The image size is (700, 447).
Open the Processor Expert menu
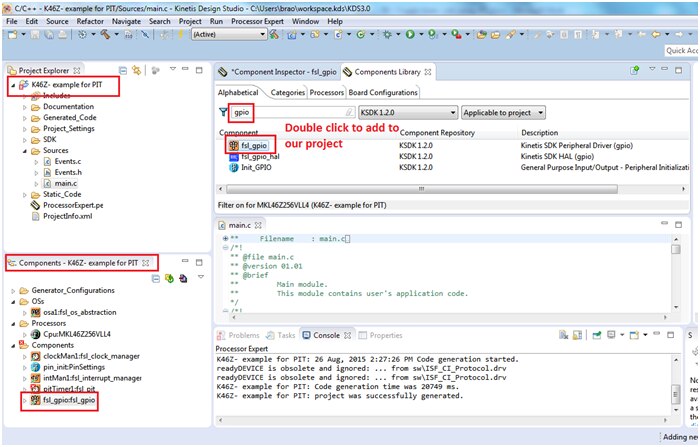(258, 20)
